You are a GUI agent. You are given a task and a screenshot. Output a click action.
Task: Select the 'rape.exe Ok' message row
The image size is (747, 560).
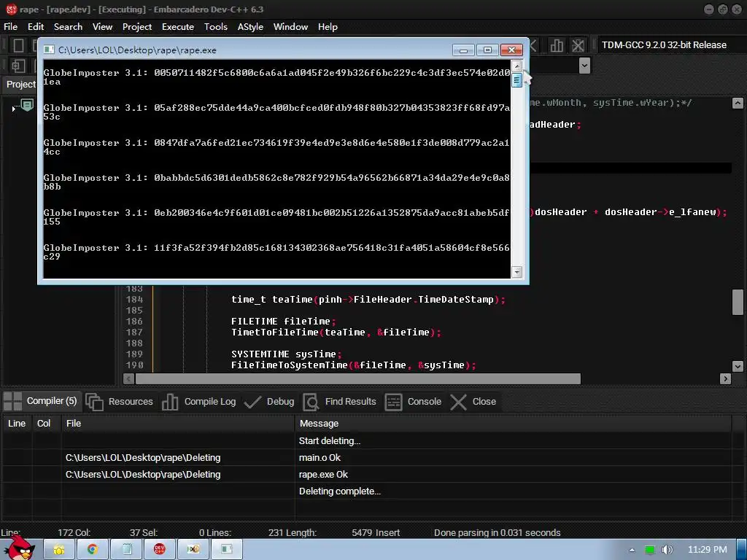(366, 474)
